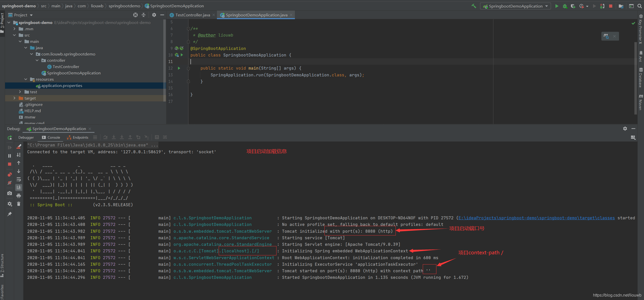Click the View Breakpoints double red circle icon
Image resolution: width=644 pixels, height=300 pixels.
(10, 174)
